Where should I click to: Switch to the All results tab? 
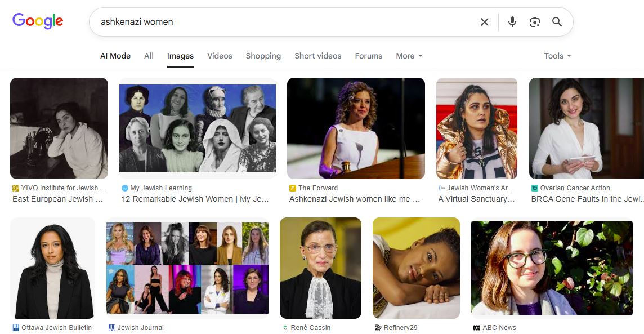[x=149, y=56]
